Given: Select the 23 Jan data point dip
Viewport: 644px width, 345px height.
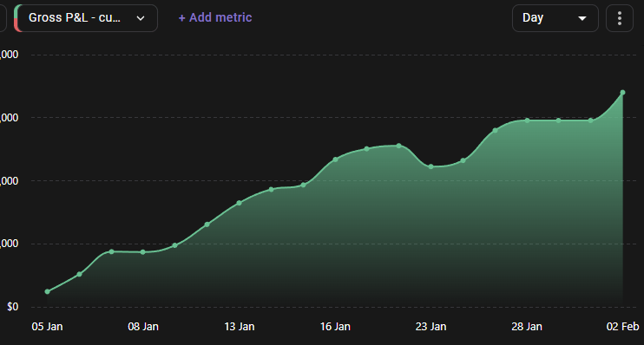Looking at the screenshot, I should (430, 166).
